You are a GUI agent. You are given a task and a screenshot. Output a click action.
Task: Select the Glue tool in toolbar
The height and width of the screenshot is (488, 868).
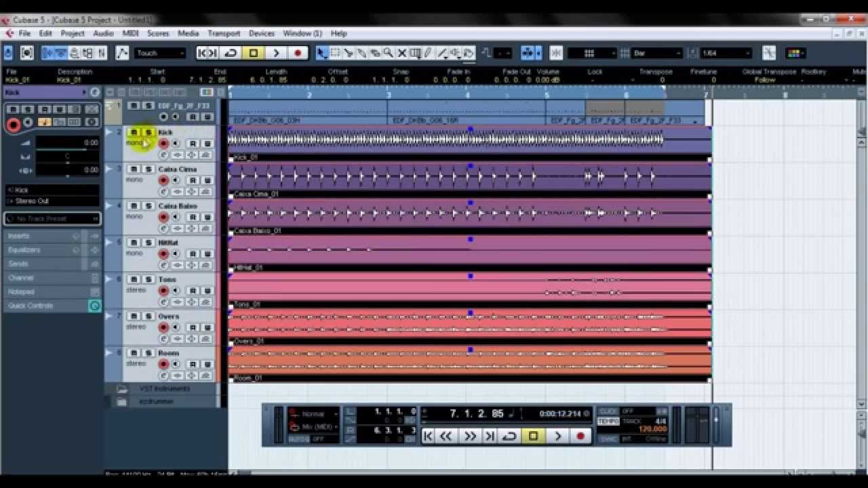[x=361, y=53]
